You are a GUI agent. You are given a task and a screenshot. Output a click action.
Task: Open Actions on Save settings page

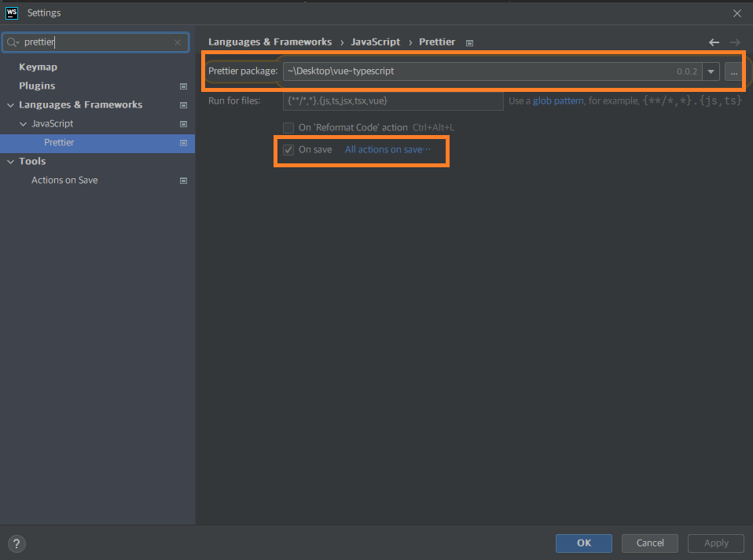tap(64, 181)
